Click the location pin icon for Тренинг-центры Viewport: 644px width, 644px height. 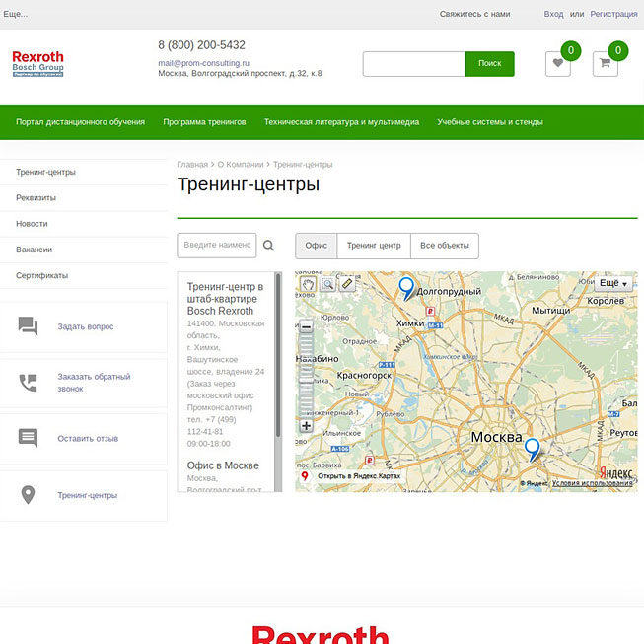(28, 494)
